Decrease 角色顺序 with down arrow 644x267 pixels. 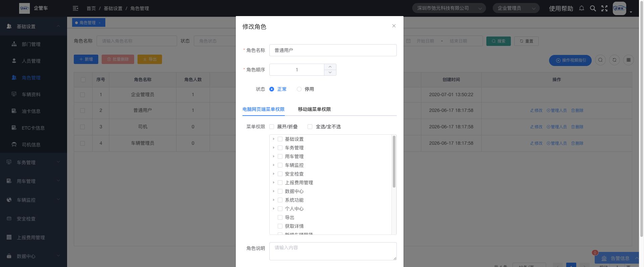pos(330,72)
